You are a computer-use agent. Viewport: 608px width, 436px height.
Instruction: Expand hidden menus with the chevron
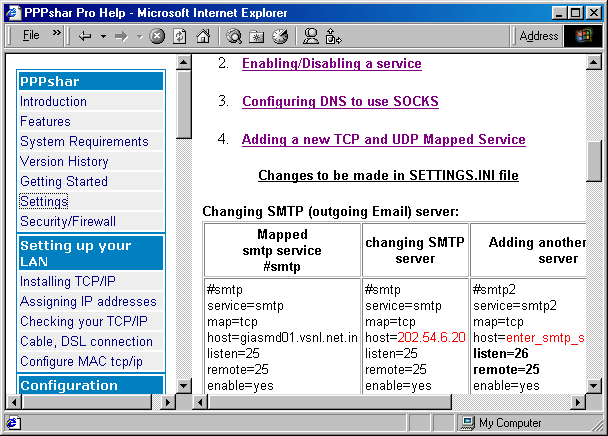click(x=57, y=33)
